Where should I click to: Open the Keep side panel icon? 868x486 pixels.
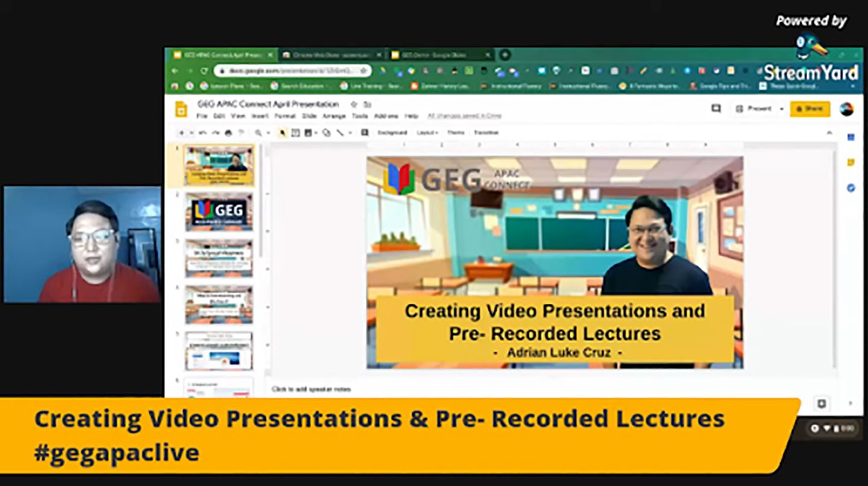[851, 163]
